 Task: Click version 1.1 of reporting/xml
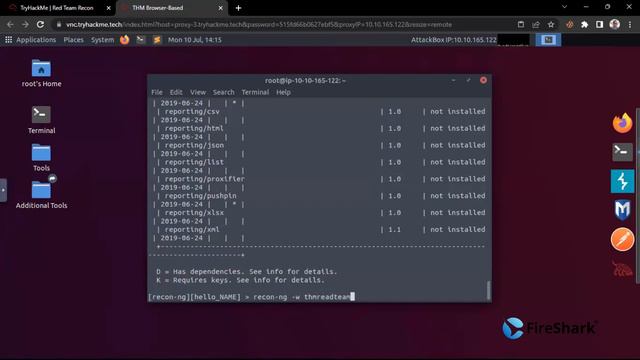(394, 229)
